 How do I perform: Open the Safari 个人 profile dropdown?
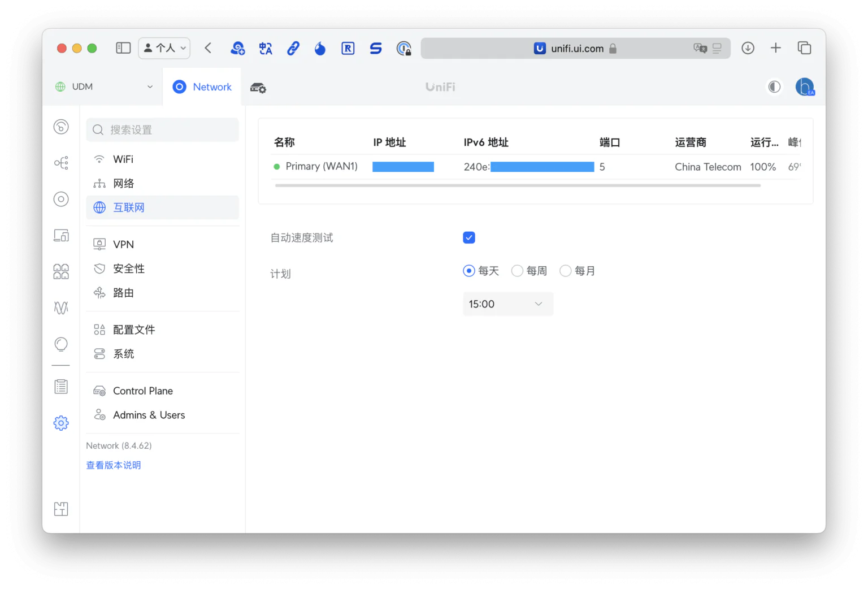tap(164, 48)
